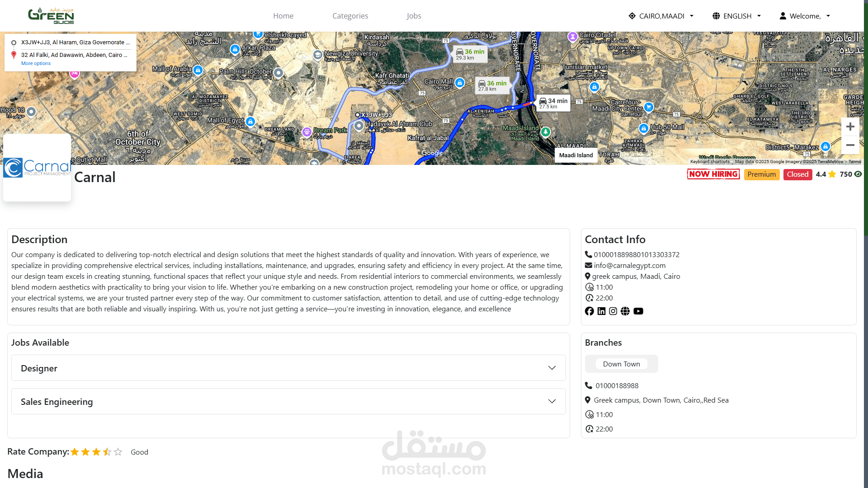Zoom in on the map
This screenshot has width=868, height=488.
point(850,127)
